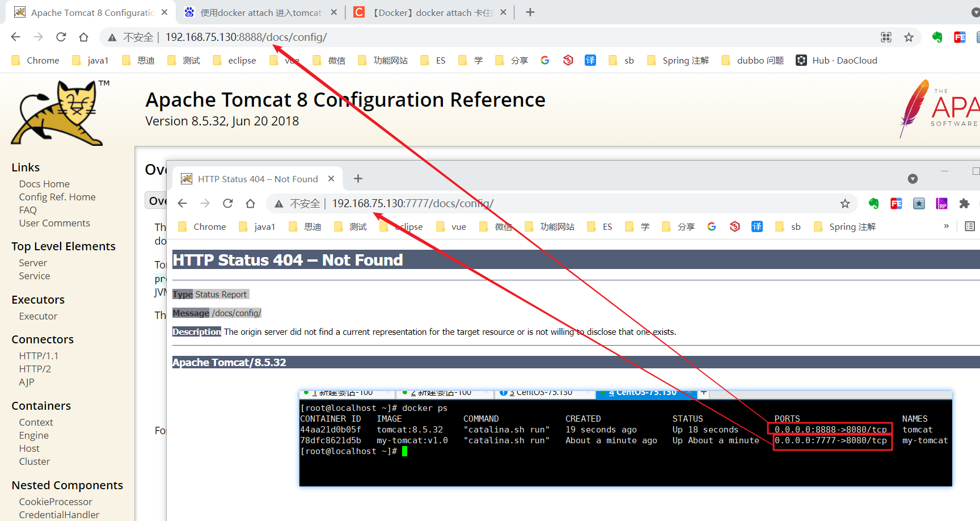The height and width of the screenshot is (521, 980).
Task: Open the 功能网站 folder in the inner bookmarks bar
Action: pyautogui.click(x=550, y=226)
